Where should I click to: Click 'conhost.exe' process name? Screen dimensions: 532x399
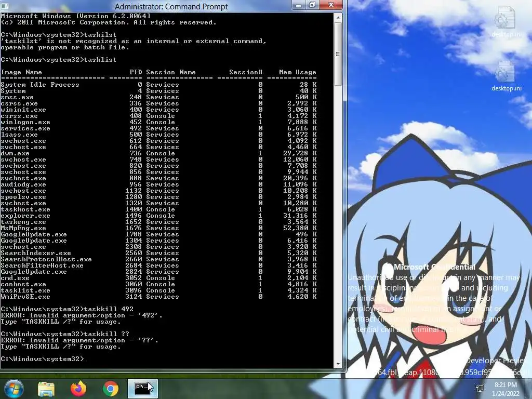click(x=23, y=284)
